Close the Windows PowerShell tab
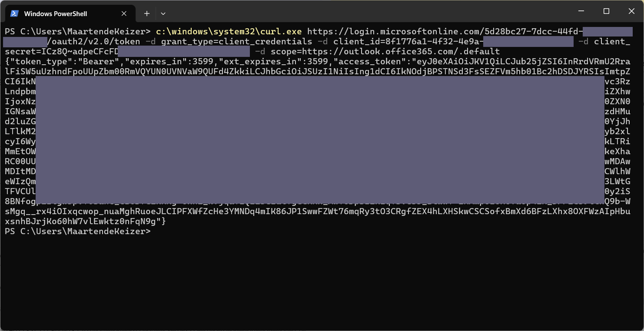The height and width of the screenshot is (331, 644). [x=124, y=13]
